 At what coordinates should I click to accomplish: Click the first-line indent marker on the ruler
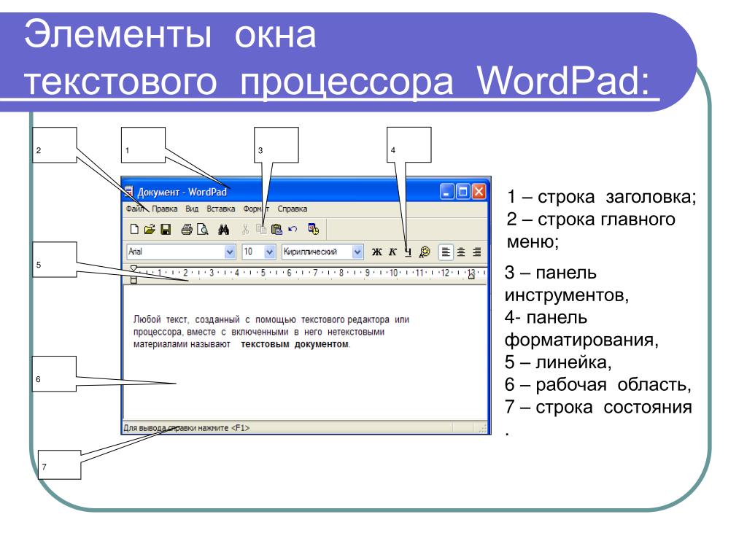[134, 268]
